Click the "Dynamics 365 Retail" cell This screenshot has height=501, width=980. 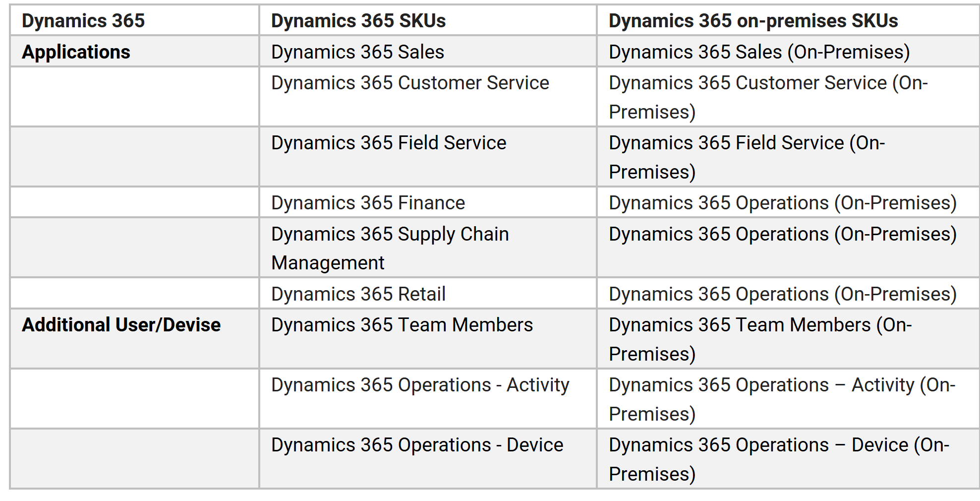(x=358, y=294)
